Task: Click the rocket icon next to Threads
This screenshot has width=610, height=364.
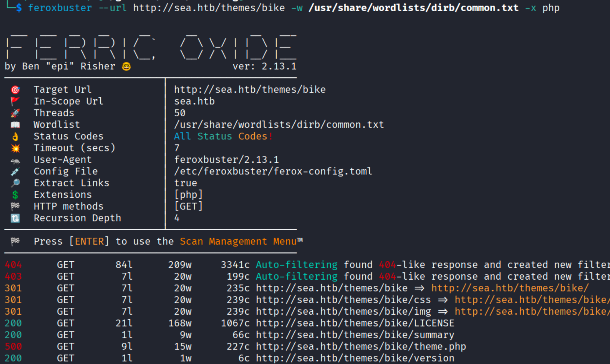Action: click(15, 113)
